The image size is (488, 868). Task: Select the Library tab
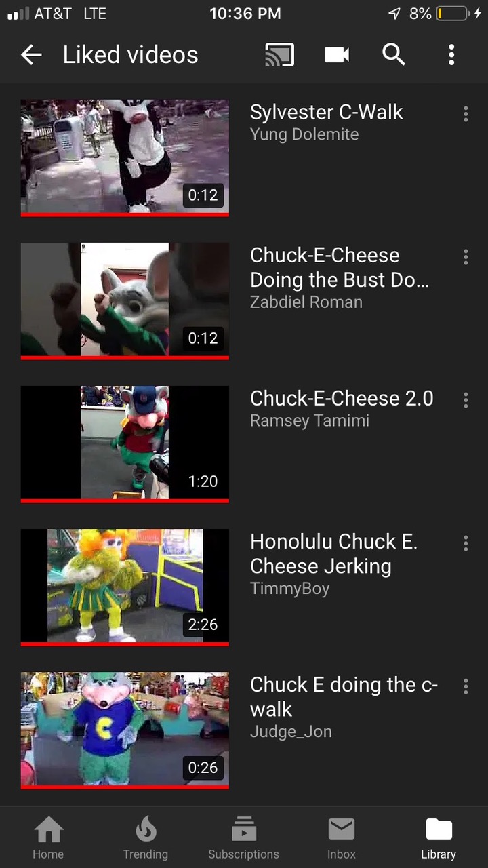pyautogui.click(x=439, y=838)
